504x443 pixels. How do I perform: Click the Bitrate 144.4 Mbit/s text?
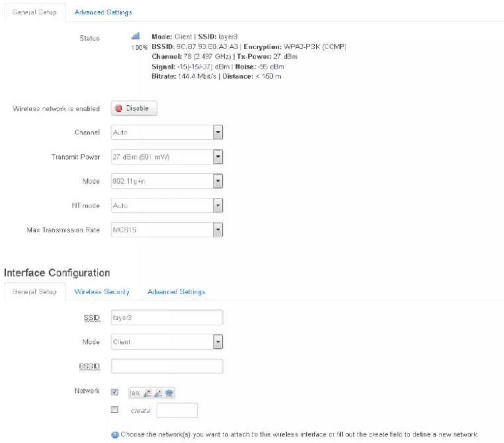click(184, 76)
